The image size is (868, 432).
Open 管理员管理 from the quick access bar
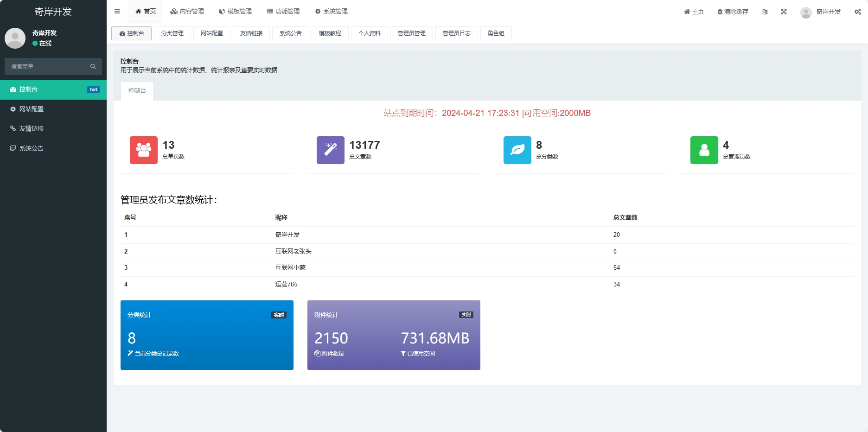pos(412,33)
